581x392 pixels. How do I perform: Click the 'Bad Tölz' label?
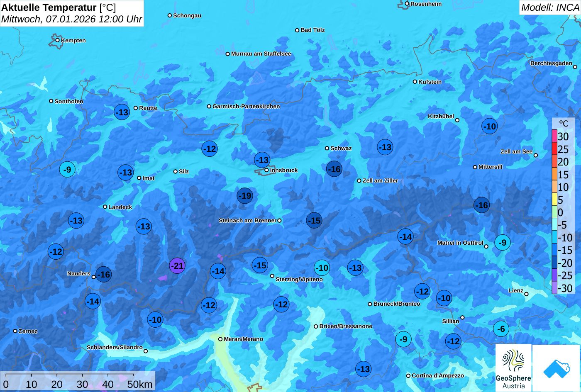point(312,30)
